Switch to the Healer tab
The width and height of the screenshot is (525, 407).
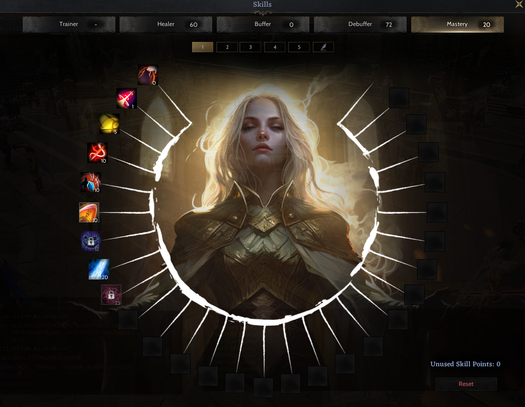166,24
